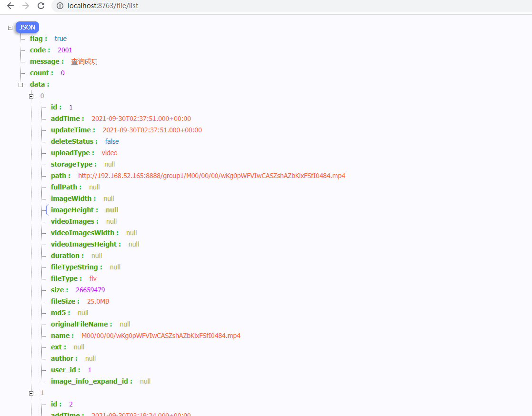The image size is (532, 416).
Task: Collapse array item 0
Action: tap(31, 96)
